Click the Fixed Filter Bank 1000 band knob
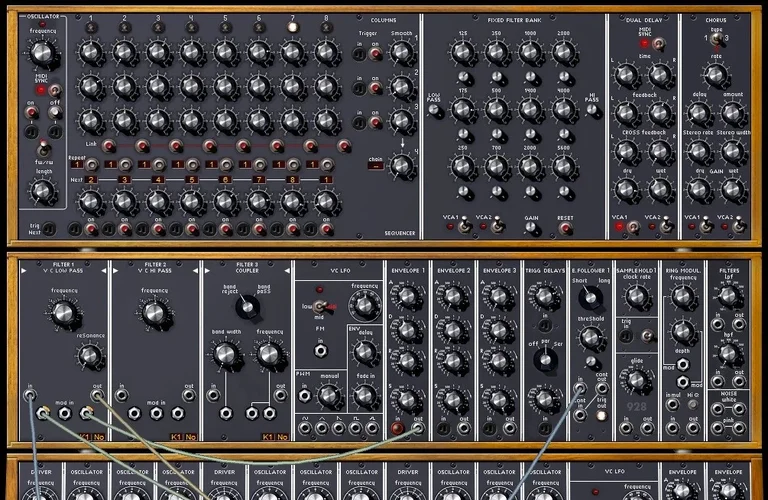This screenshot has width=768, height=500. point(530,52)
